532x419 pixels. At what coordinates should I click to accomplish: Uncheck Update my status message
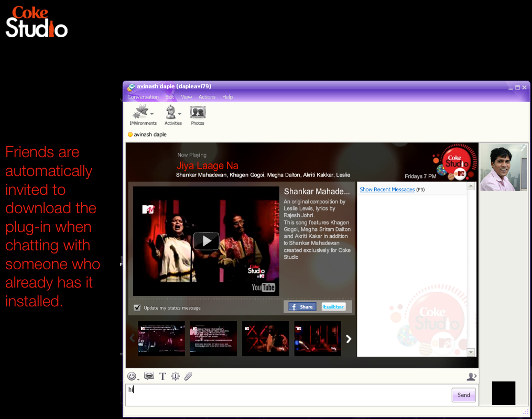coord(137,307)
